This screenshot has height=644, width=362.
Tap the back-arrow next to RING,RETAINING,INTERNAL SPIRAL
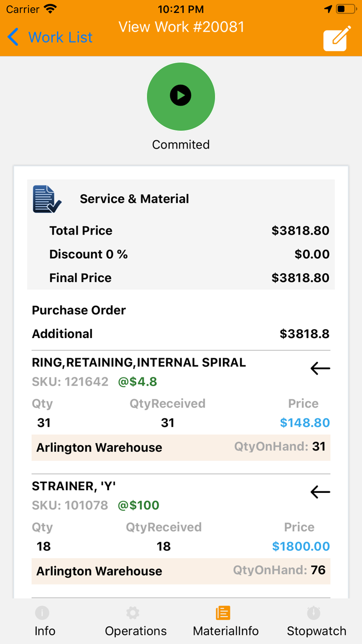point(320,368)
